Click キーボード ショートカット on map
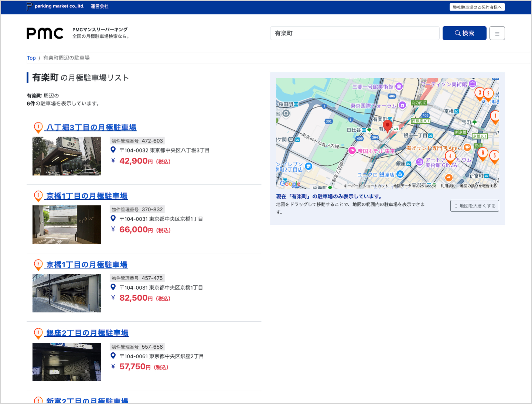Screen dimensions: 532x404 pos(366,186)
